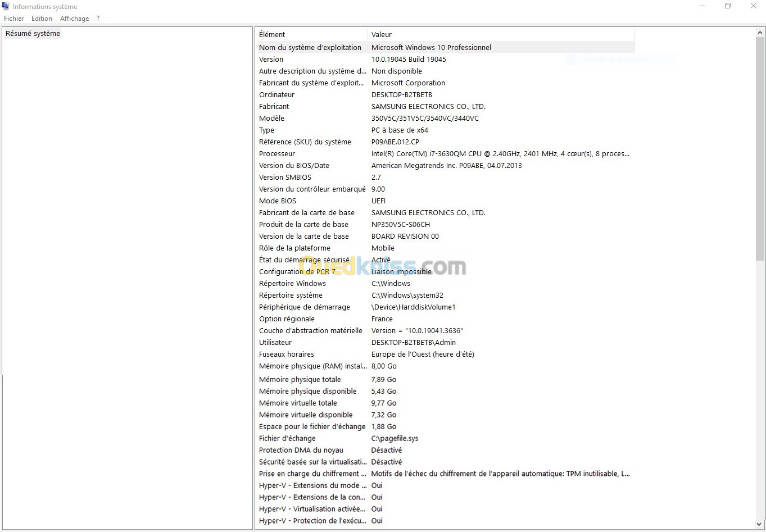The height and width of the screenshot is (532, 766).
Task: Open the Affichage menu
Action: [x=74, y=19]
